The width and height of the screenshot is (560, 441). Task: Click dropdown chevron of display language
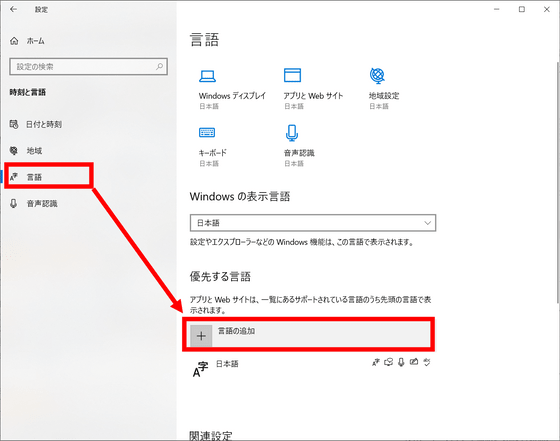427,223
